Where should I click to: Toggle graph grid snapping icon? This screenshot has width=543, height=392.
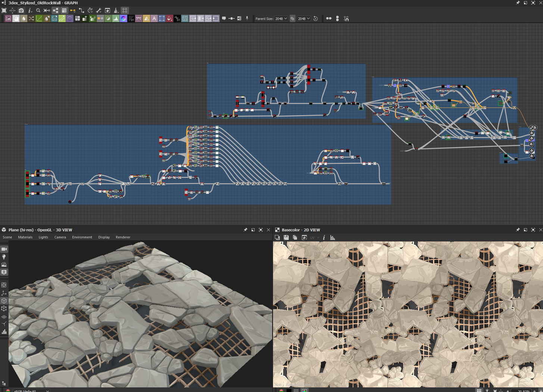[x=125, y=10]
